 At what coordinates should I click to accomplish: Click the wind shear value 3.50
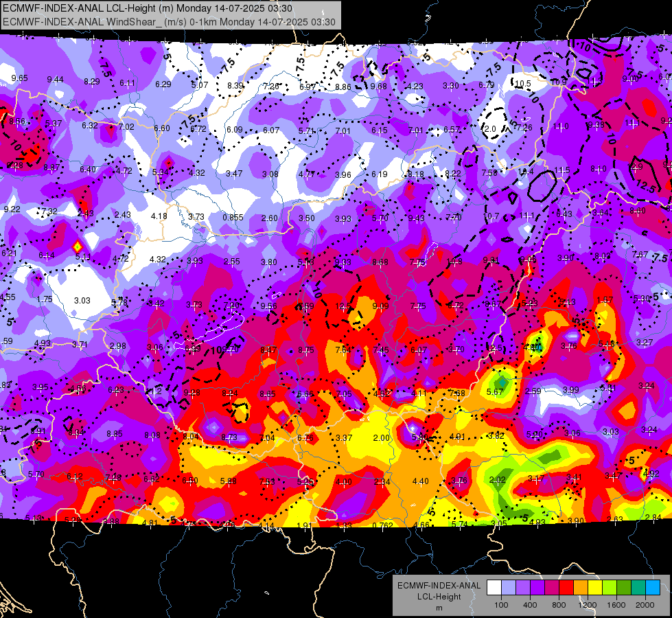pyautogui.click(x=306, y=218)
